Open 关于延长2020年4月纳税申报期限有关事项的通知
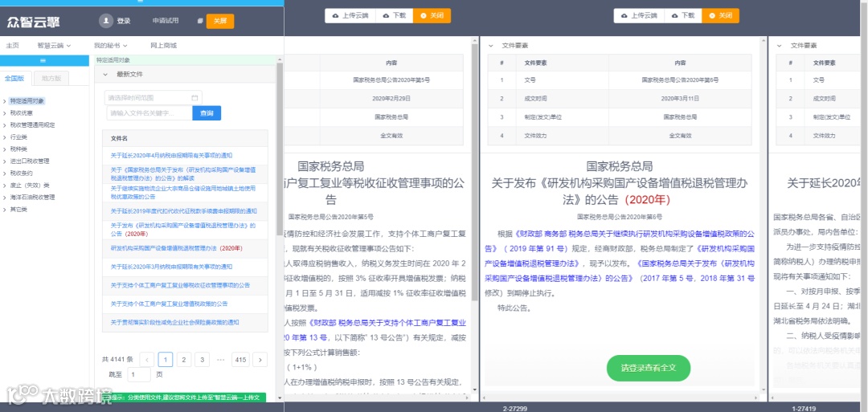Viewport: 868px width, 412px height. tap(172, 155)
